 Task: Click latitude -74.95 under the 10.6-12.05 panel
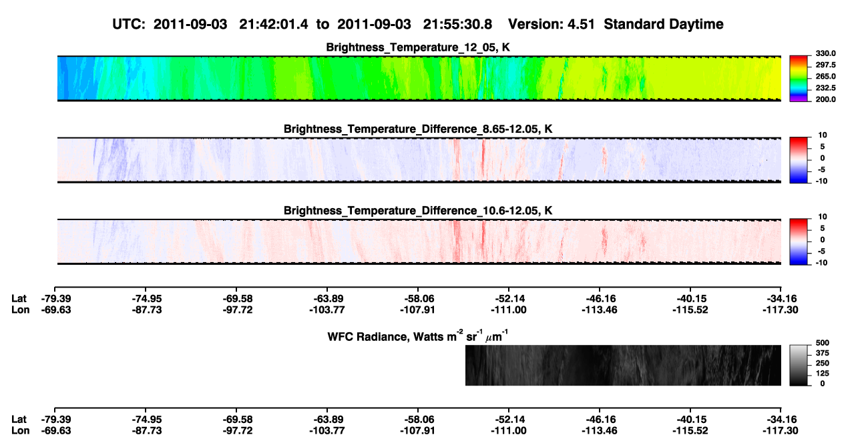point(146,298)
